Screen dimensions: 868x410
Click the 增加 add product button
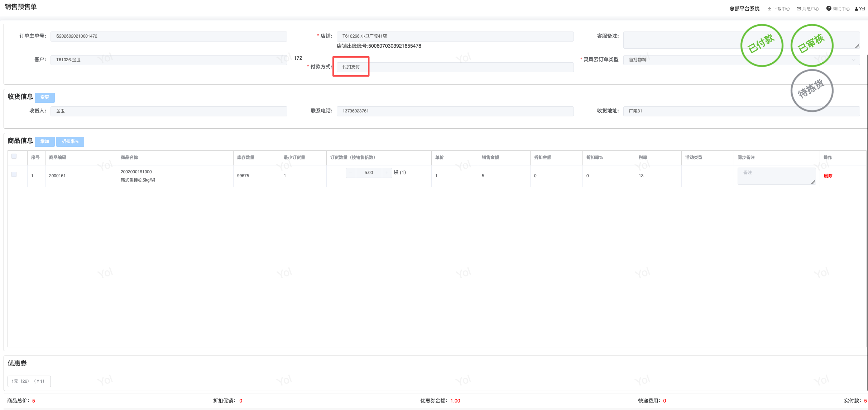(45, 141)
